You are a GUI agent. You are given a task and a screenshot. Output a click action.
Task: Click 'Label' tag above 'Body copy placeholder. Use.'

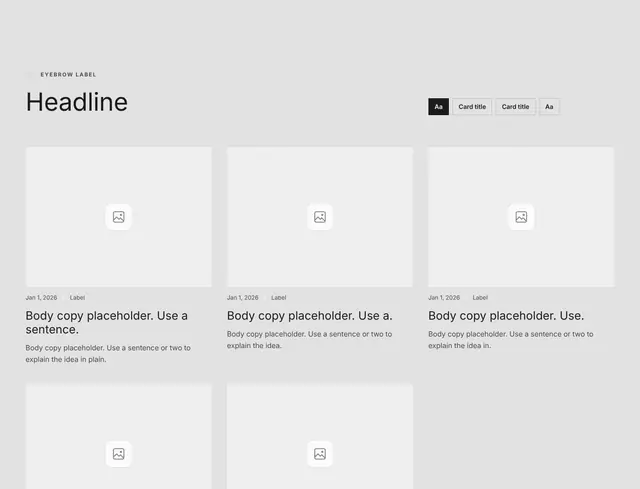point(480,298)
